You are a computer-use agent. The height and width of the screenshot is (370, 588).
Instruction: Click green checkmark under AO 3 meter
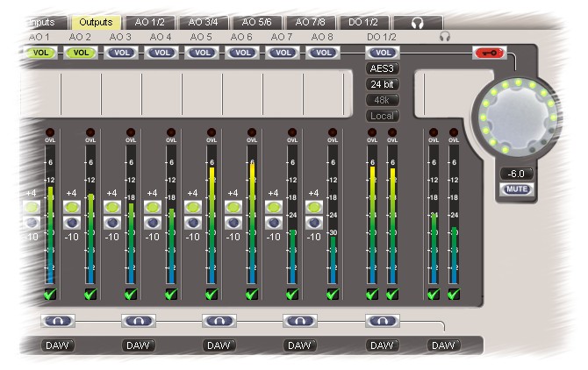[131, 294]
